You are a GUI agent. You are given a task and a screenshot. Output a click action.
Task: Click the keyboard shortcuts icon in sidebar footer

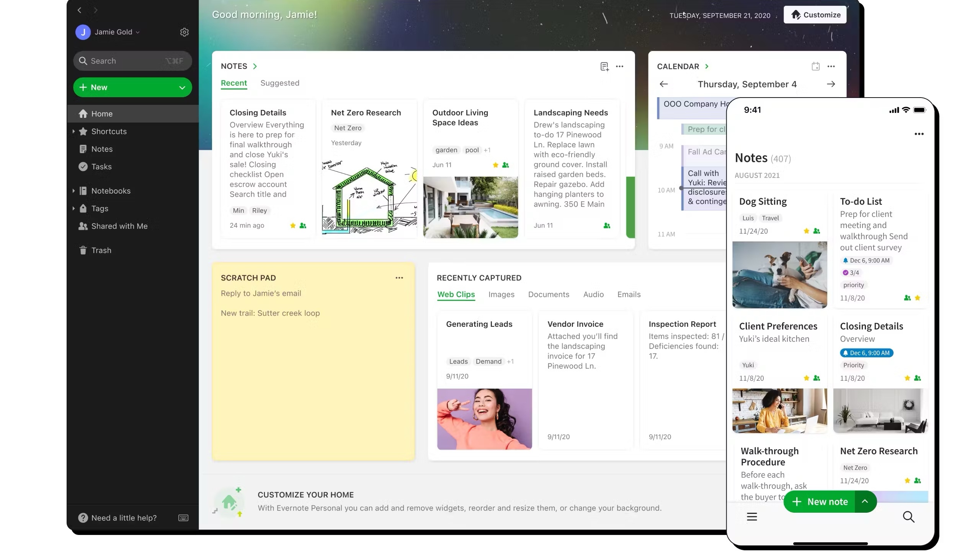[x=183, y=518]
